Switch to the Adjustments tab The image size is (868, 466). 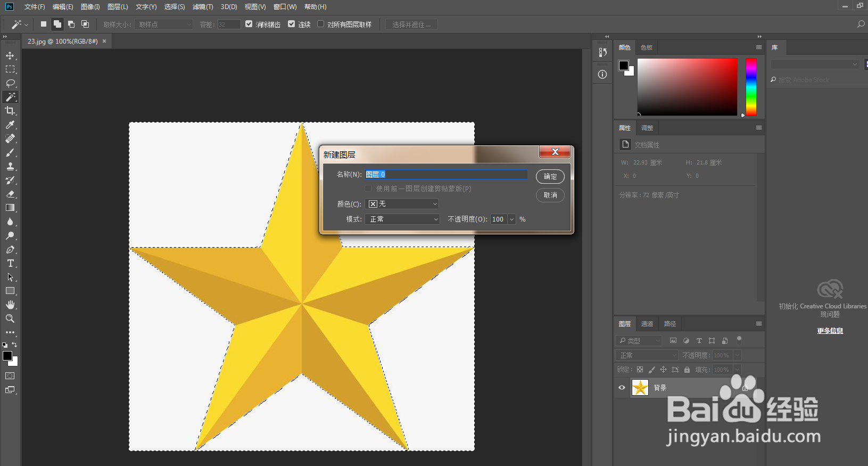click(647, 128)
